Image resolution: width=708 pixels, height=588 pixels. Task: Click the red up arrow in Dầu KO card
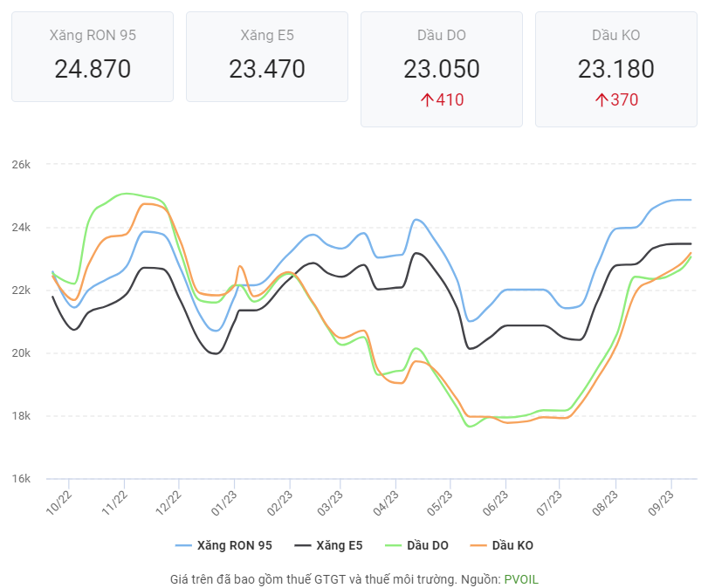coord(601,100)
